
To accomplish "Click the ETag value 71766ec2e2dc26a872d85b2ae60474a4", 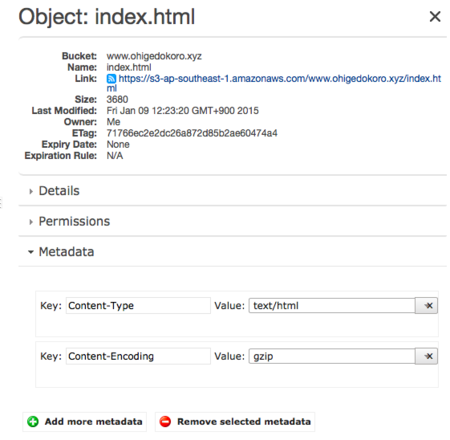I will [x=192, y=133].
